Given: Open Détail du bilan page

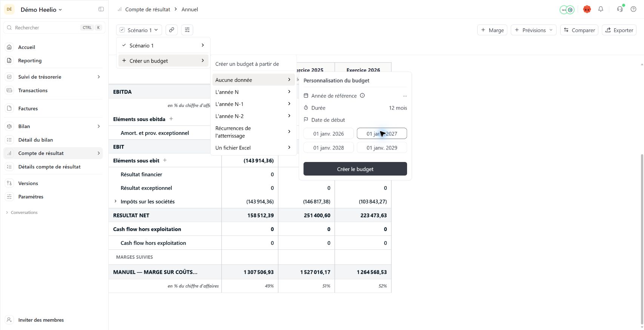Looking at the screenshot, I should pos(53,140).
